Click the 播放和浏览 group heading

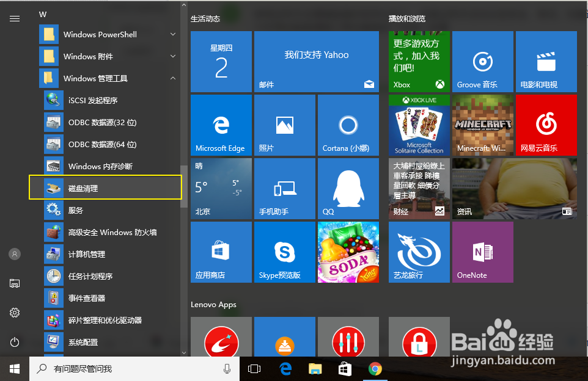(x=407, y=19)
